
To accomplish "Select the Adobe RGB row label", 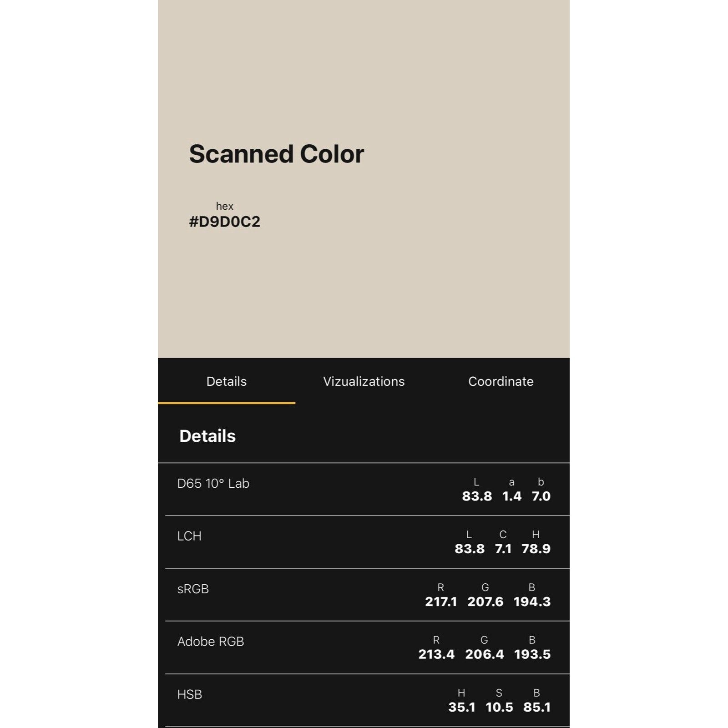I will coord(211,642).
